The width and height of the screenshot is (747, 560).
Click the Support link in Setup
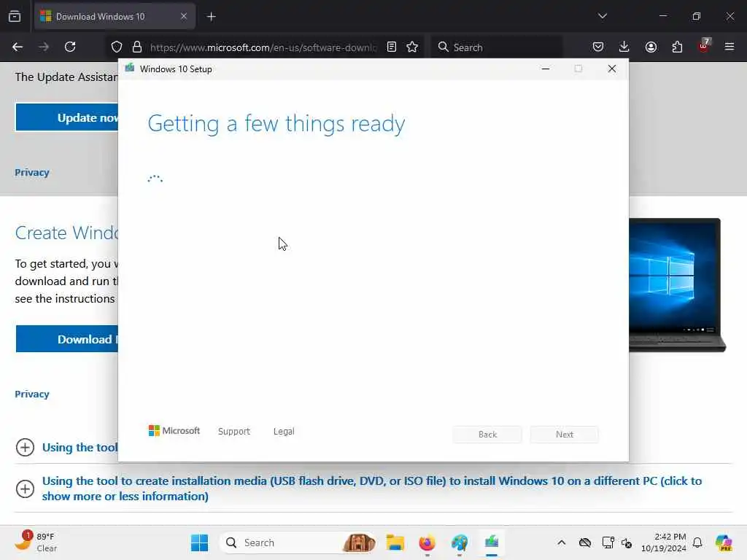click(234, 431)
